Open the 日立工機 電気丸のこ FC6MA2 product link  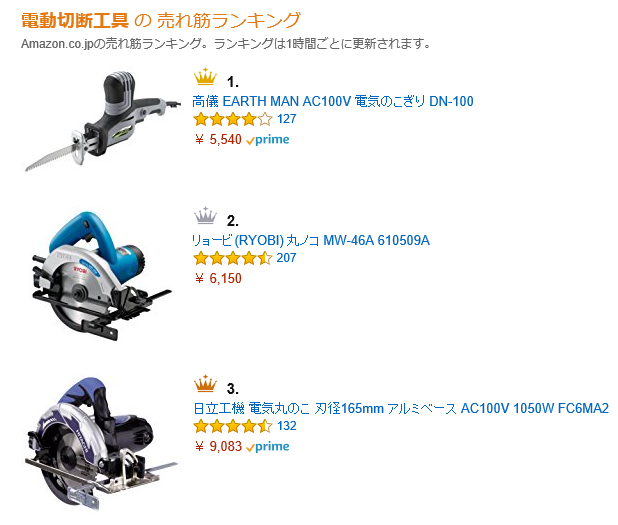[401, 408]
